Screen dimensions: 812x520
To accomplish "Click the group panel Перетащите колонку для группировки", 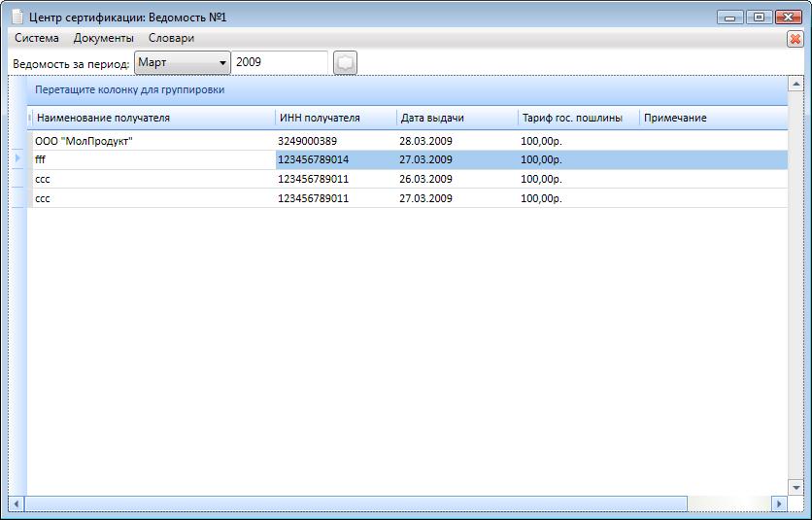I will [408, 90].
